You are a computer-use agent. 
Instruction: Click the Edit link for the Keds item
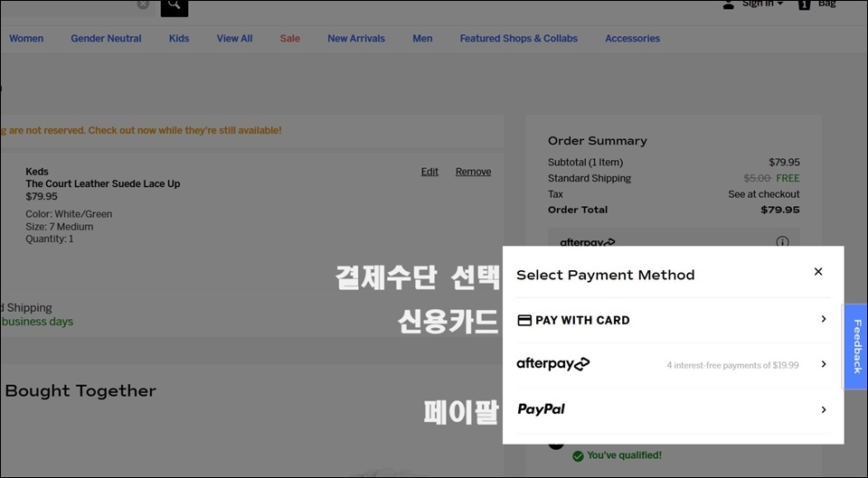pos(429,172)
